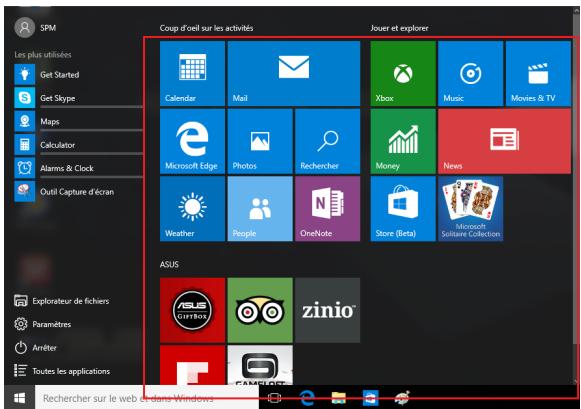Open the Movies & TV tile
The width and height of the screenshot is (581, 409).
point(538,73)
